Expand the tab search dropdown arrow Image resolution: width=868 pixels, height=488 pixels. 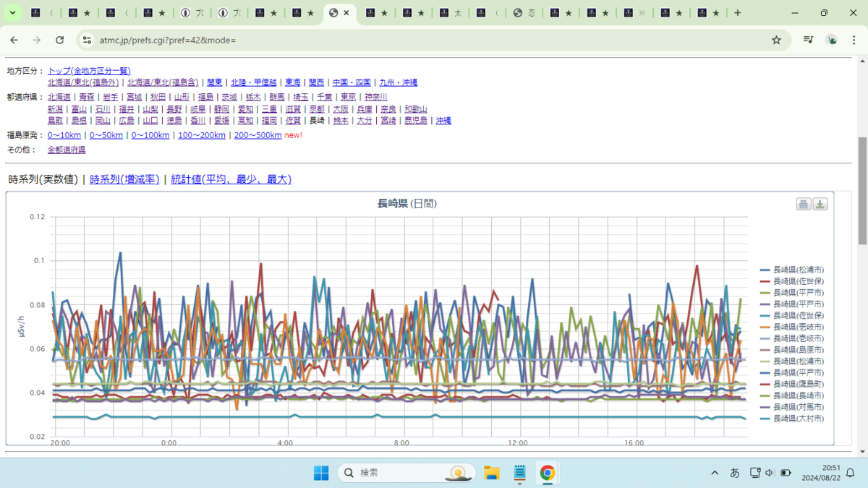click(x=13, y=13)
